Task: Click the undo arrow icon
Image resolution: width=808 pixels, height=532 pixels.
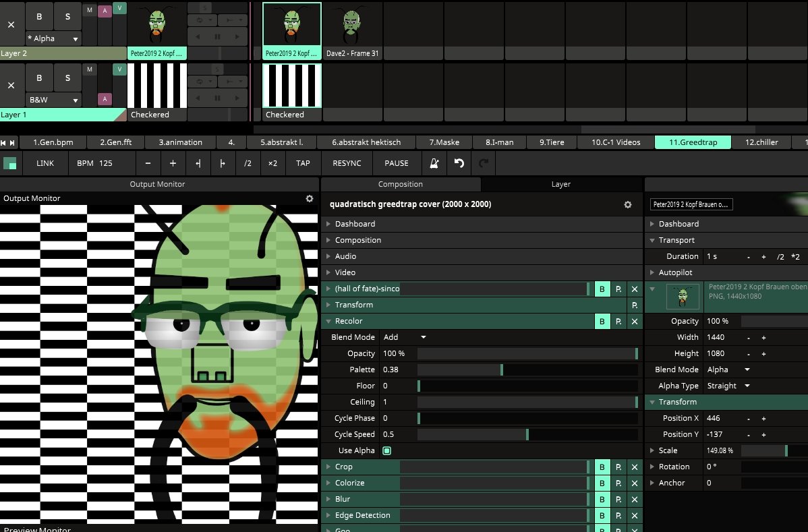Action: (459, 163)
